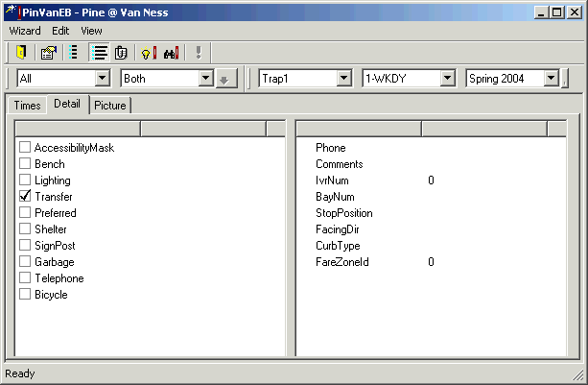Click second column header of left list
The width and height of the screenshot is (588, 385).
[x=203, y=129]
